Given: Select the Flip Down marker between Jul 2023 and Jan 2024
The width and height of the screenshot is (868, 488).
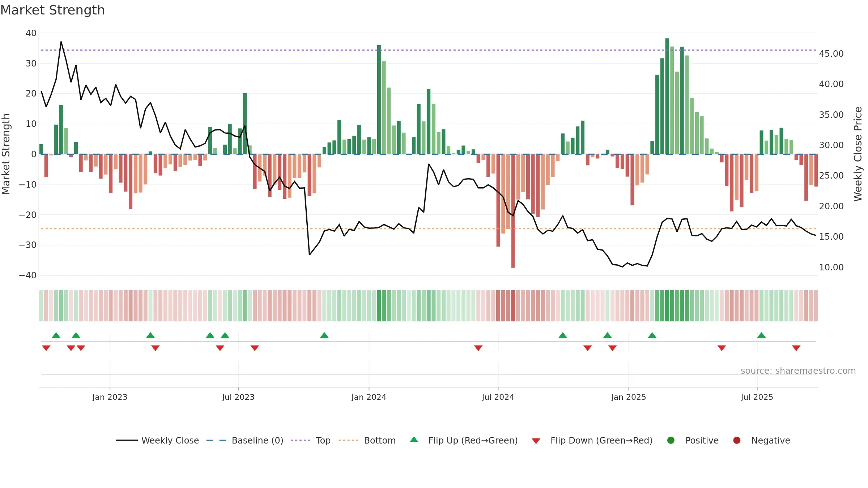Looking at the screenshot, I should (x=255, y=348).
